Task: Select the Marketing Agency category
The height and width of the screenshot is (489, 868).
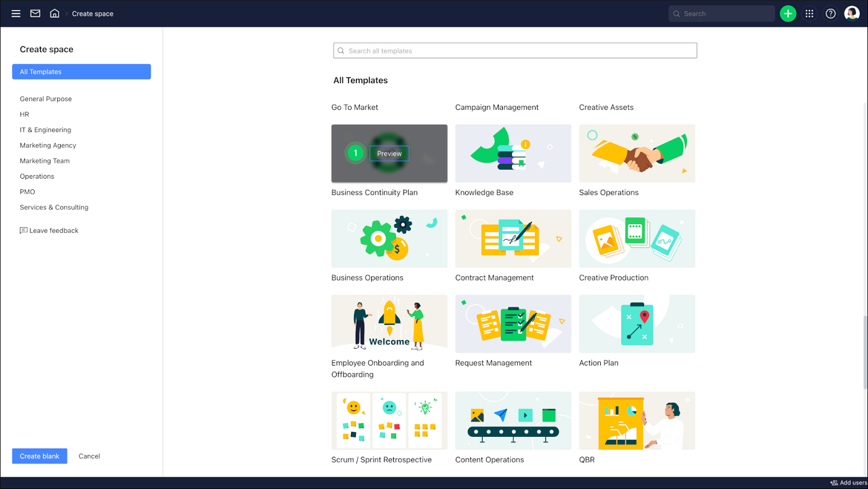Action: tap(48, 145)
